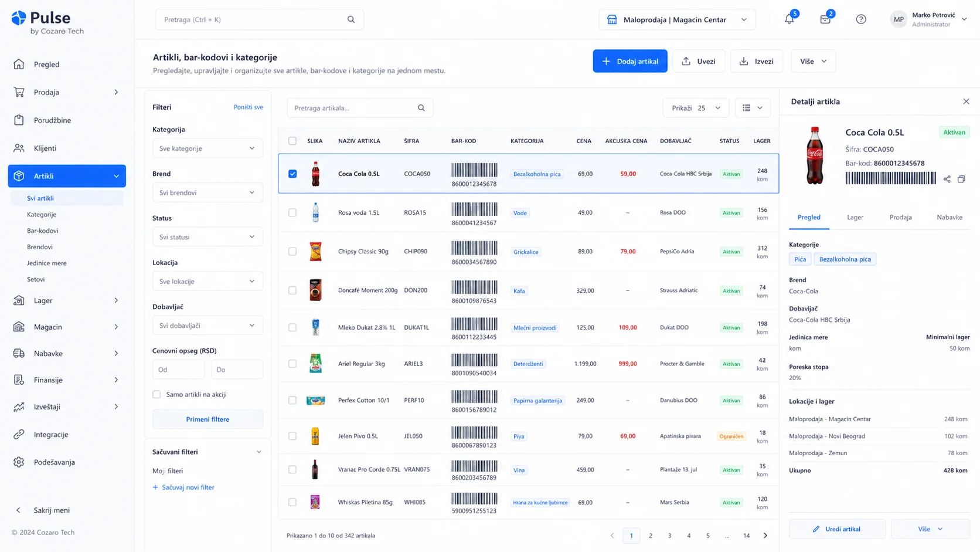Select the Doncafé Moment 200g checkbox
This screenshot has height=552, width=980.
[292, 290]
